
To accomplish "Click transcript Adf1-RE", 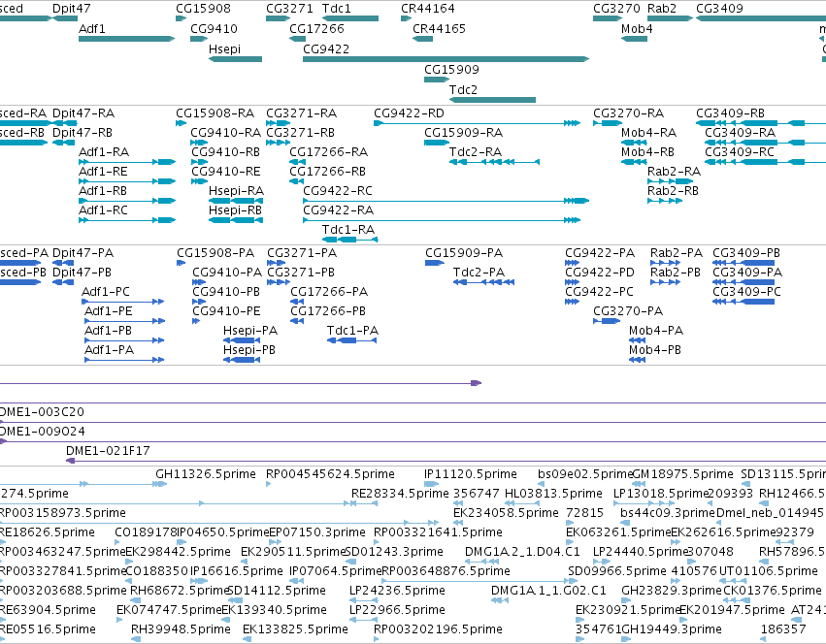I will 127,181.
